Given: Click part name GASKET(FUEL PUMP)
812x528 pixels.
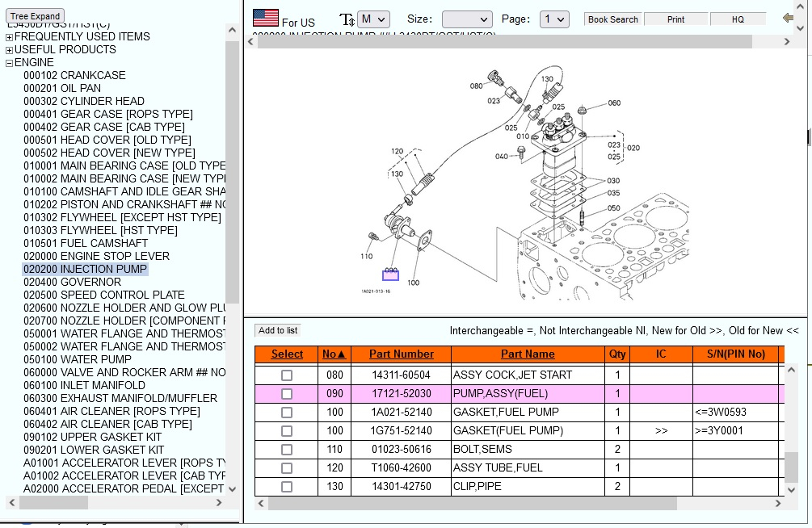Looking at the screenshot, I should click(x=508, y=431).
